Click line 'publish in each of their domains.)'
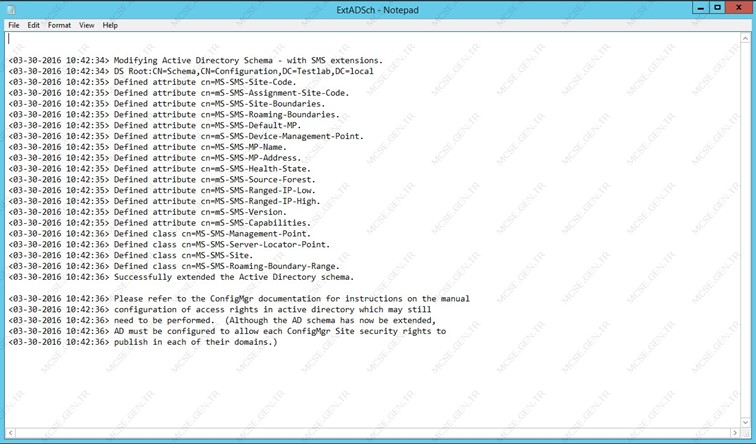The width and height of the screenshot is (756, 444). 143,342
